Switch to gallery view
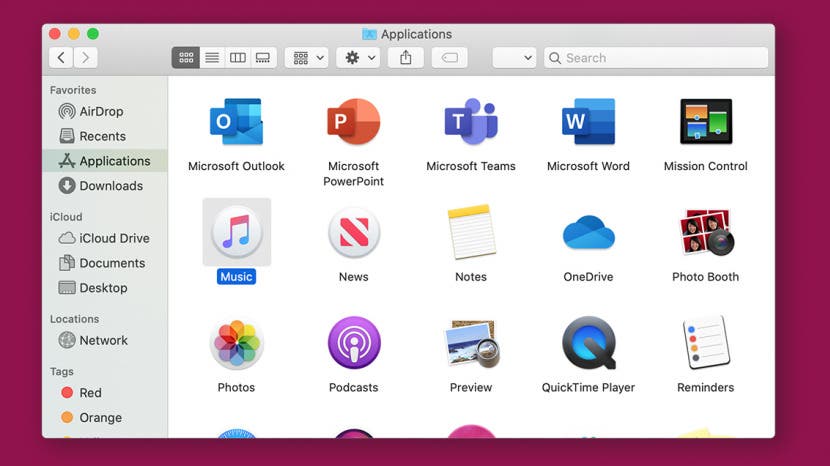 tap(263, 58)
